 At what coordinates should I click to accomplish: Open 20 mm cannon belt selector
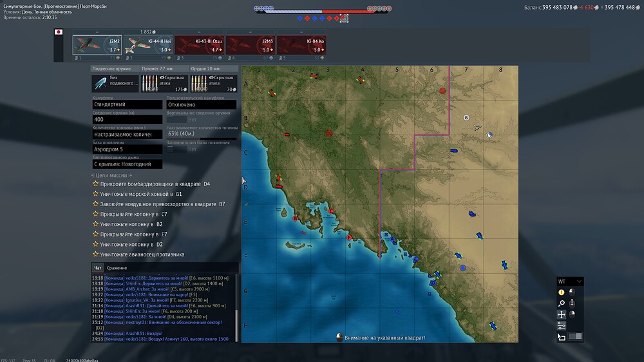pos(214,83)
